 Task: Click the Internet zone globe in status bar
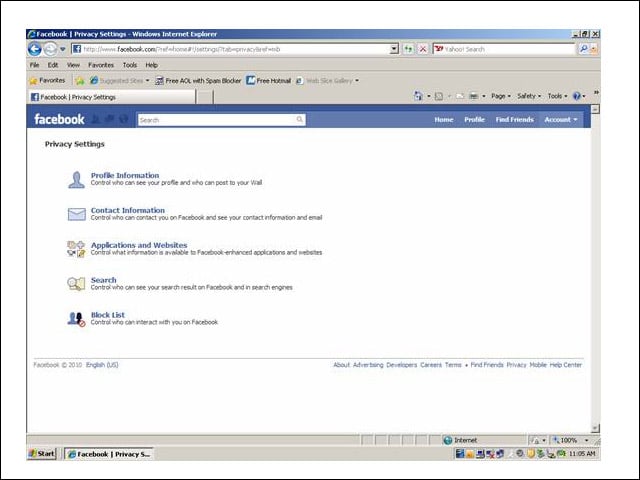448,440
